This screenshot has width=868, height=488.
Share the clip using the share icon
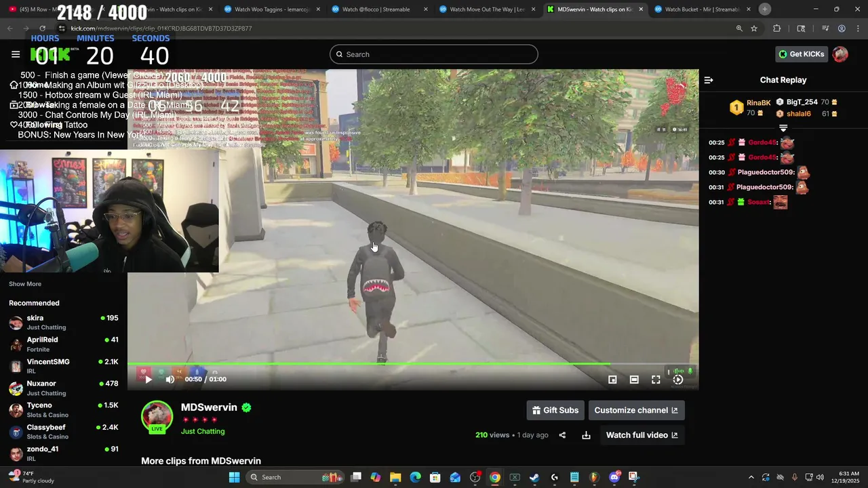click(562, 435)
